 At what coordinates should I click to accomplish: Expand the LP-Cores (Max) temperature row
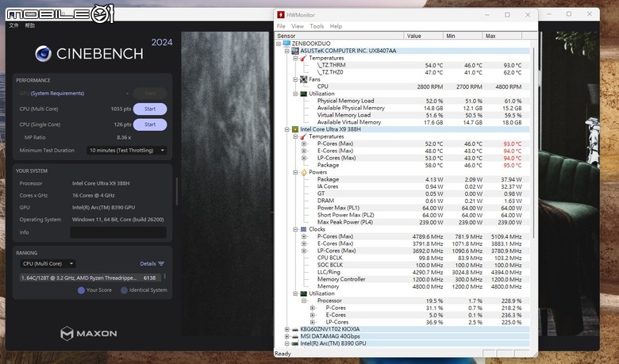pos(304,158)
